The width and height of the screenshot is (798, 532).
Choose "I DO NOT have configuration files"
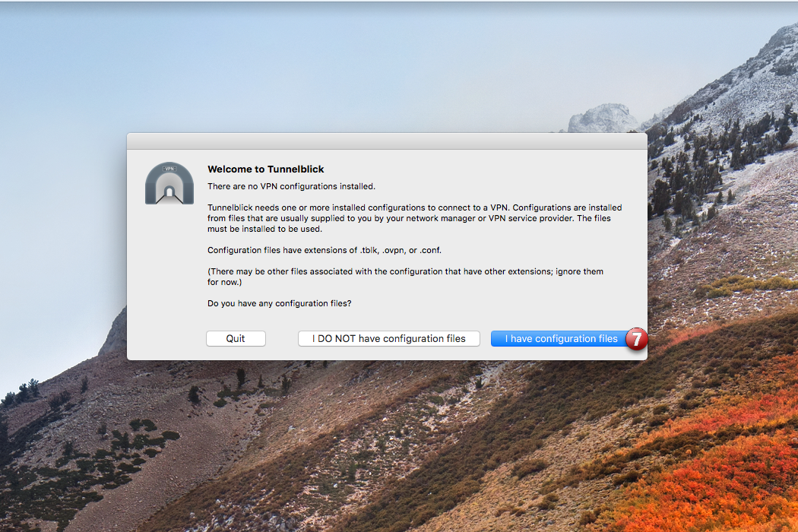pos(389,338)
